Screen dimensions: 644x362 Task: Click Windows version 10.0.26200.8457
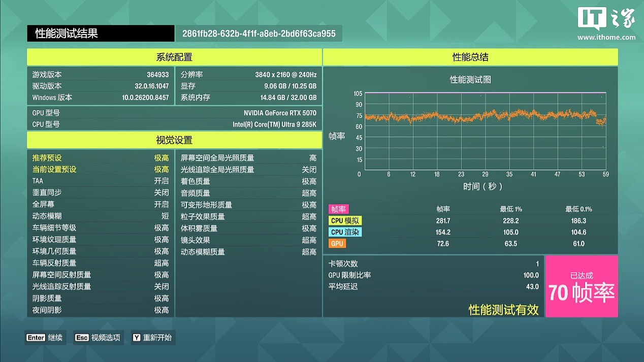[145, 97]
